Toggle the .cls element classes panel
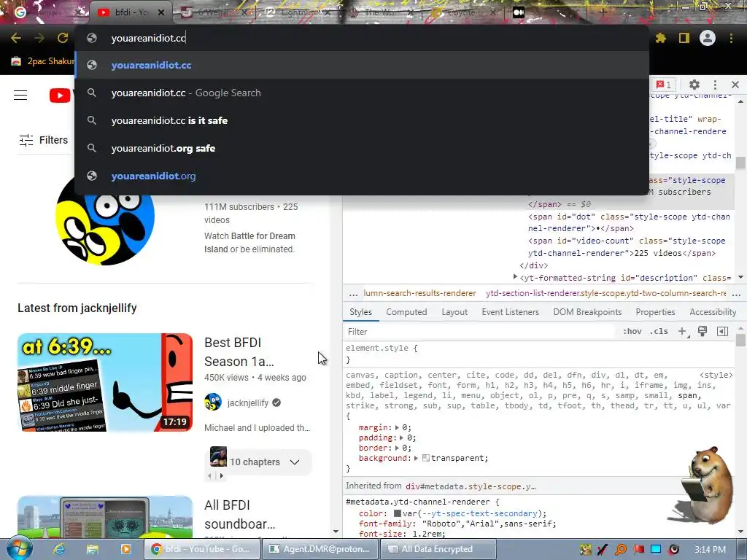Image resolution: width=747 pixels, height=560 pixels. click(659, 332)
